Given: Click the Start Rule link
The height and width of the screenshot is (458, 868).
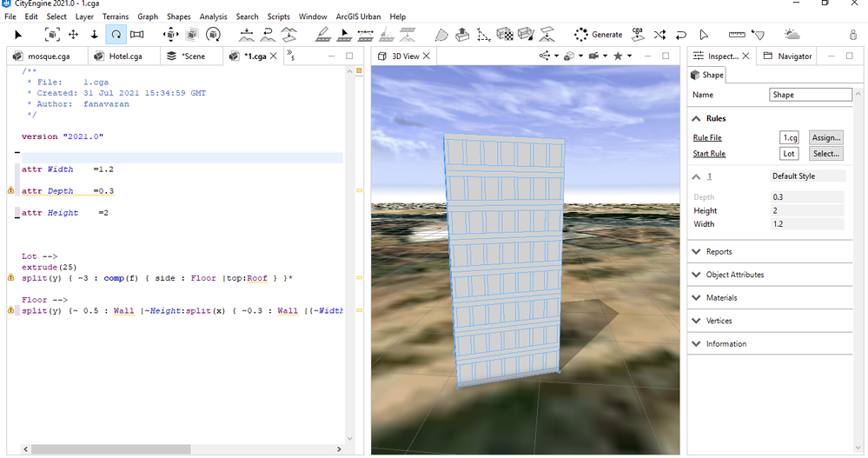Looking at the screenshot, I should [709, 154].
